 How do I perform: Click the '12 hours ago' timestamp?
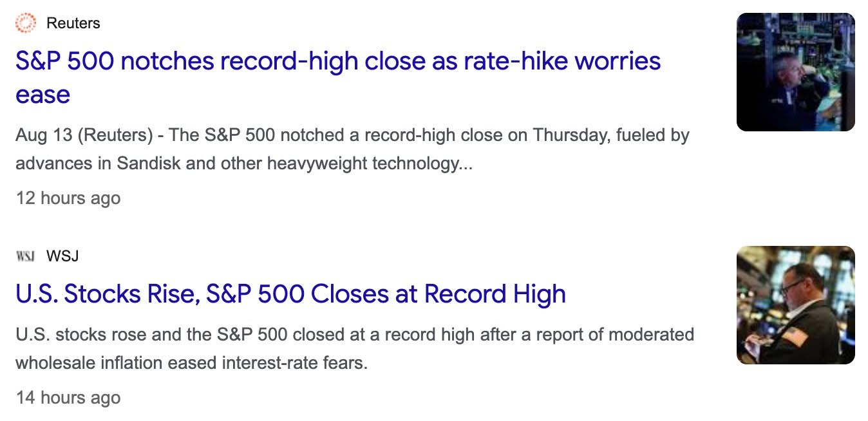(68, 198)
